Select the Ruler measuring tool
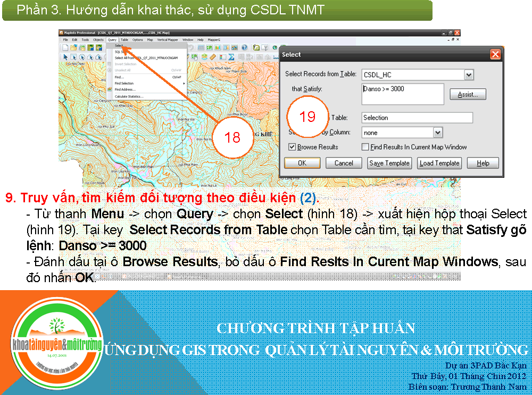Viewport: 532px width, 395px height. pyautogui.click(x=213, y=57)
